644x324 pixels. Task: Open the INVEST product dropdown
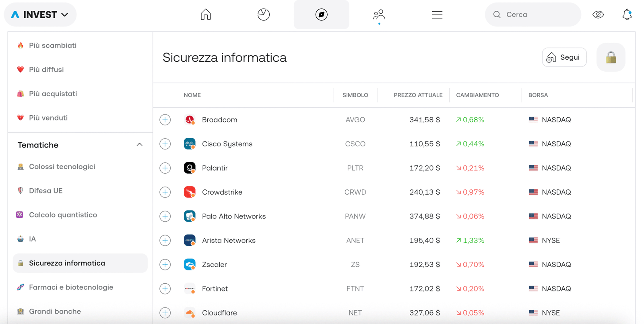[40, 15]
